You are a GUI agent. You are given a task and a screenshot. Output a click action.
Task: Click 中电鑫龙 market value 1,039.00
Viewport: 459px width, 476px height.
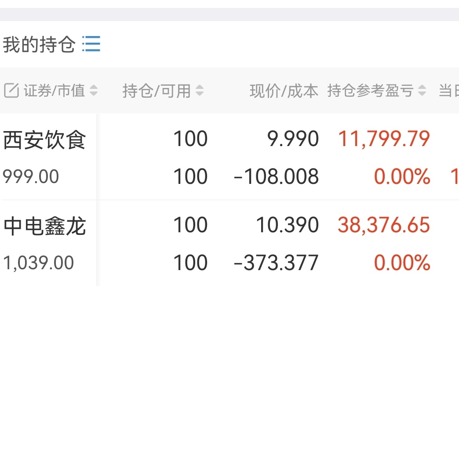[38, 263]
